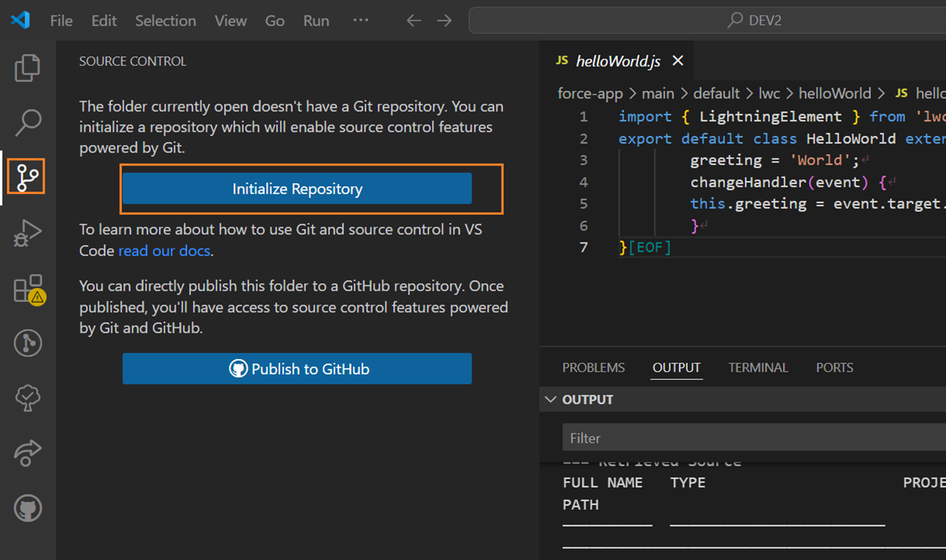Image resolution: width=946 pixels, height=560 pixels.
Task: Switch to the PROBLEMS panel tab
Action: tap(593, 367)
